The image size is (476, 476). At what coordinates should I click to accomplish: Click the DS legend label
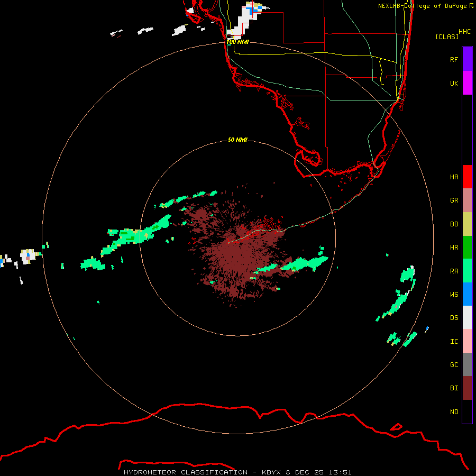point(454,318)
